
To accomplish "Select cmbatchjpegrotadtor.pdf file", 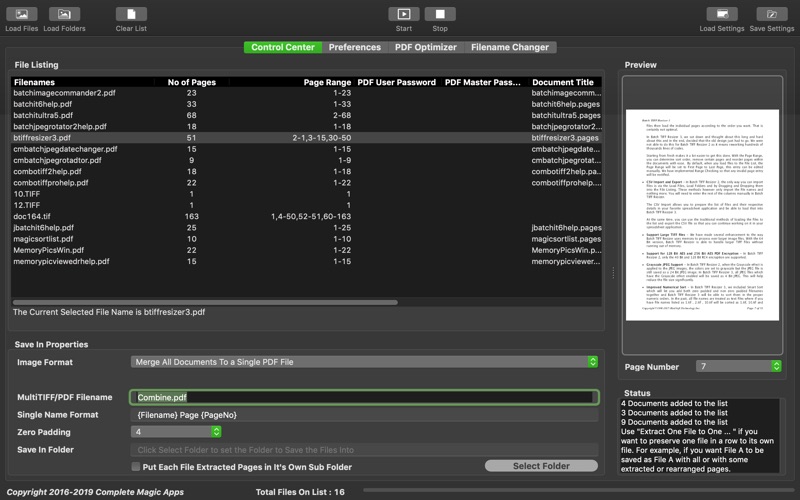I will [306, 160].
